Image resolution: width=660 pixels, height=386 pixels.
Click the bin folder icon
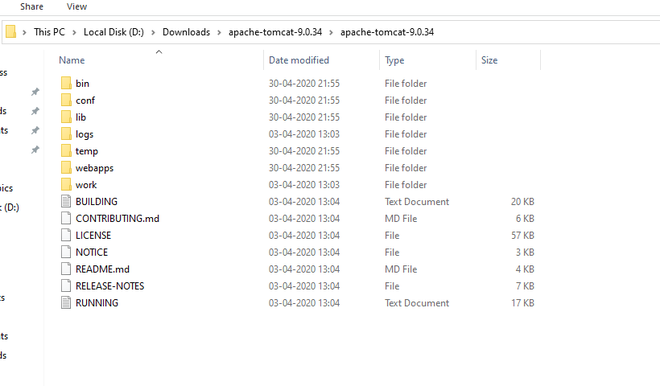[x=66, y=83]
